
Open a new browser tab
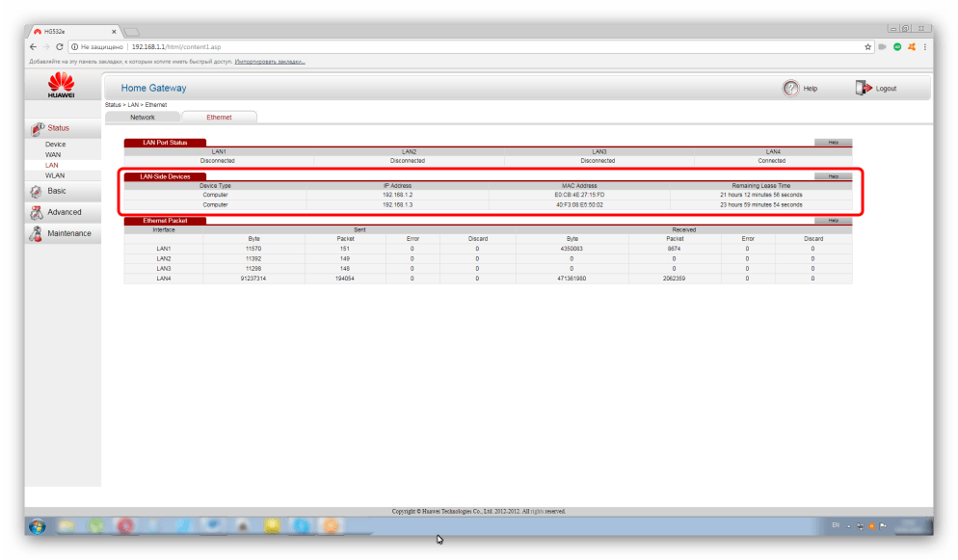point(131,32)
